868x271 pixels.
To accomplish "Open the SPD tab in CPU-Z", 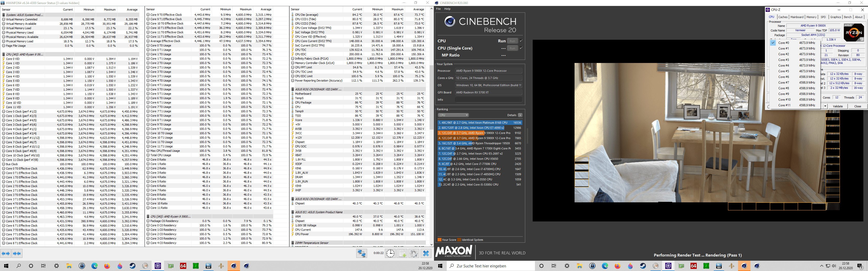I will [x=823, y=17].
